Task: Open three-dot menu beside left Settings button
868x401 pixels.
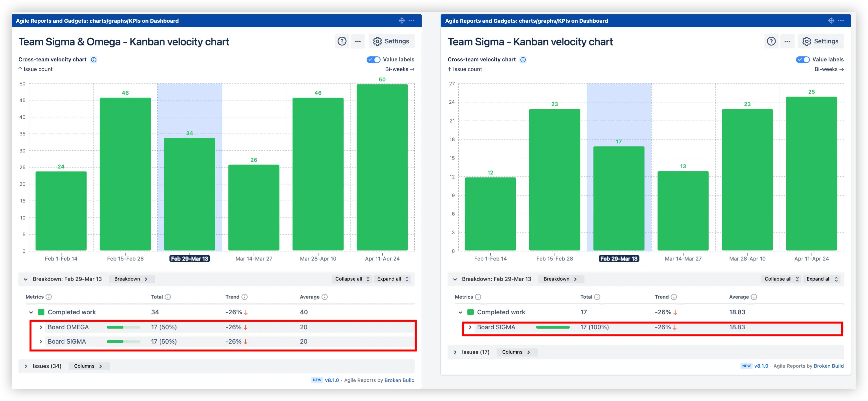Action: click(x=358, y=41)
